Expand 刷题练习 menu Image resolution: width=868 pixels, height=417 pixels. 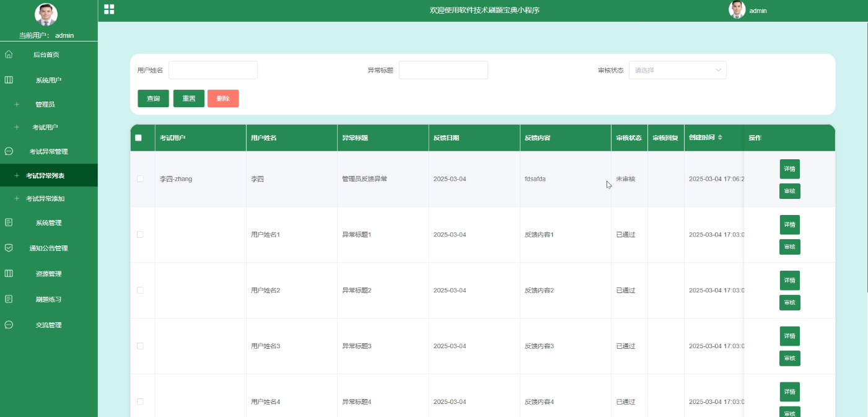click(x=48, y=299)
